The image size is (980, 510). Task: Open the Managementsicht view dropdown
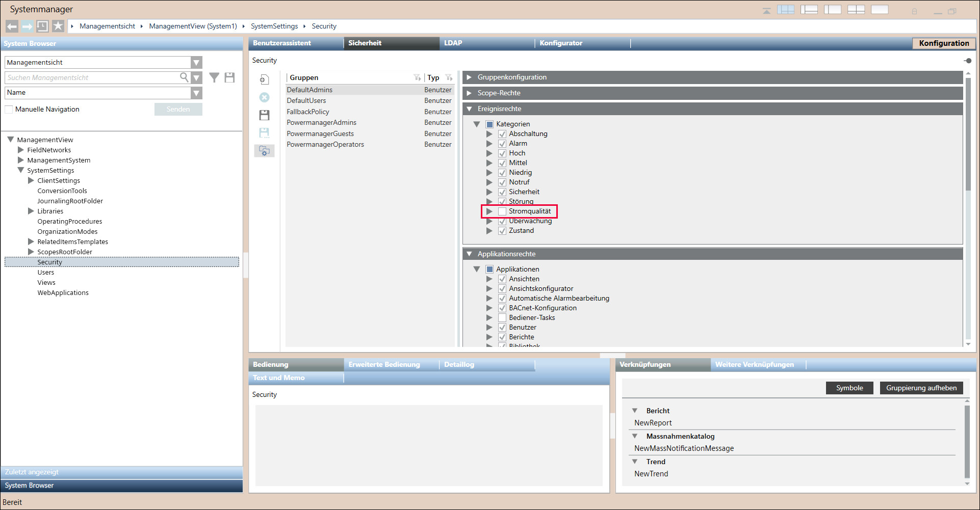[x=196, y=63]
